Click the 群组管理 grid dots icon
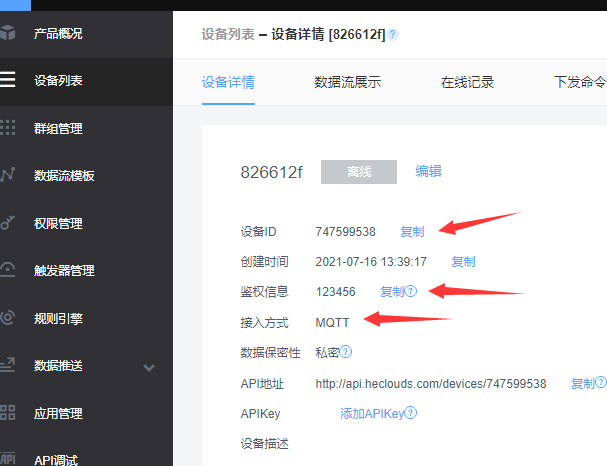The width and height of the screenshot is (607, 466). pyautogui.click(x=7, y=127)
